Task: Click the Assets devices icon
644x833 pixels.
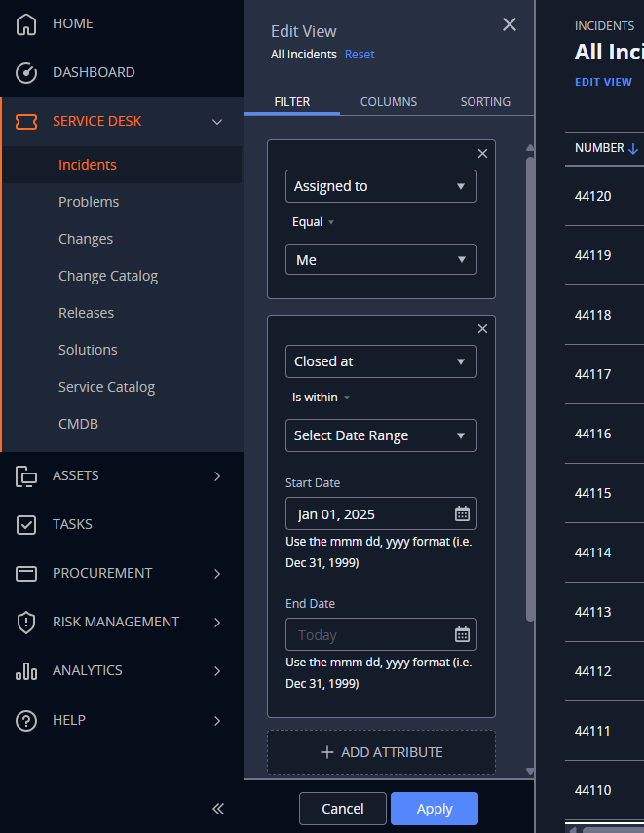Action: [x=26, y=476]
